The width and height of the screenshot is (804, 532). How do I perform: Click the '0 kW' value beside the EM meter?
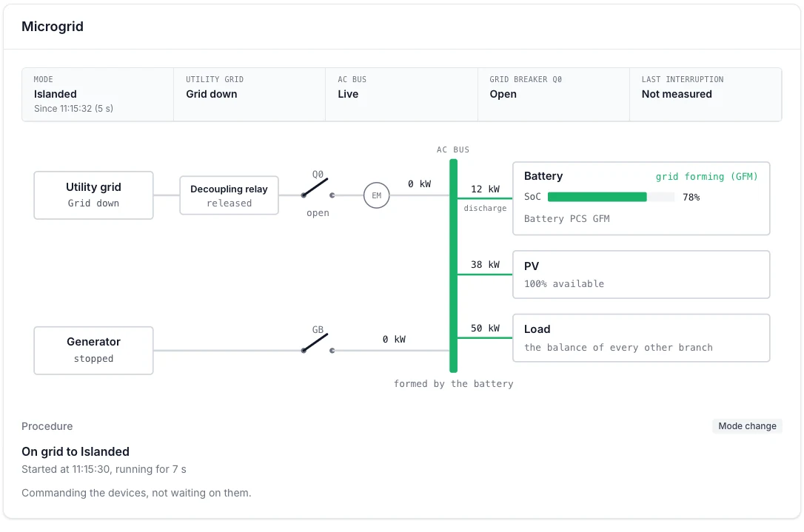pyautogui.click(x=420, y=184)
